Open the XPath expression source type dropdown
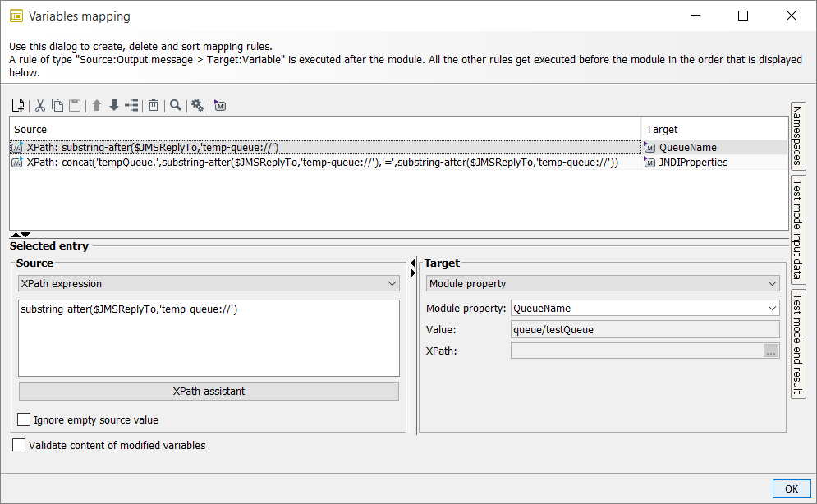This screenshot has height=504, width=817. pos(209,283)
